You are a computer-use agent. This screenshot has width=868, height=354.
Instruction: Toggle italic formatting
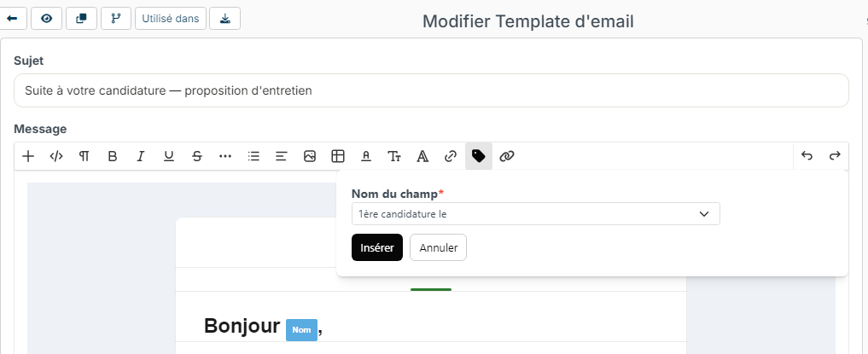pyautogui.click(x=141, y=157)
